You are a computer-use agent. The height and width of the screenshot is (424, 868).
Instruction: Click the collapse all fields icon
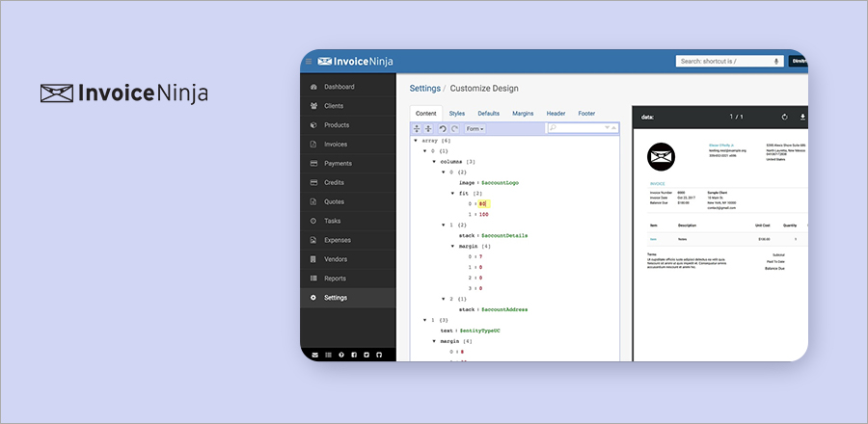(428, 129)
